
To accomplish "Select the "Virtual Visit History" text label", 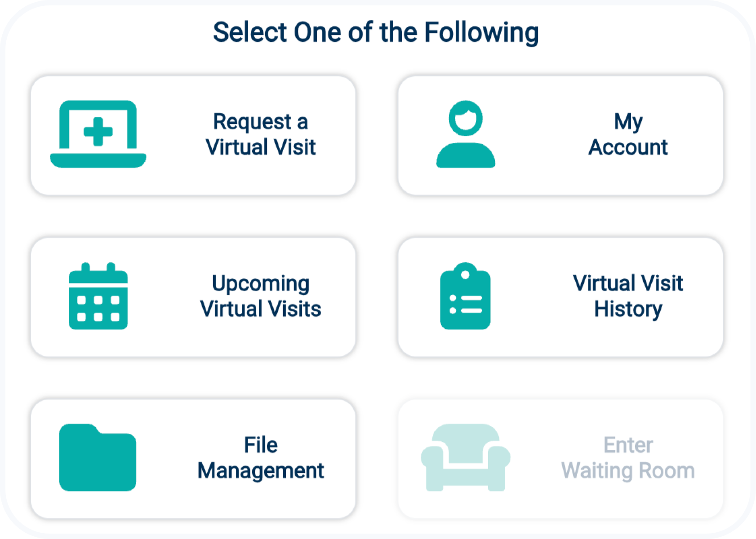I will pos(628,296).
